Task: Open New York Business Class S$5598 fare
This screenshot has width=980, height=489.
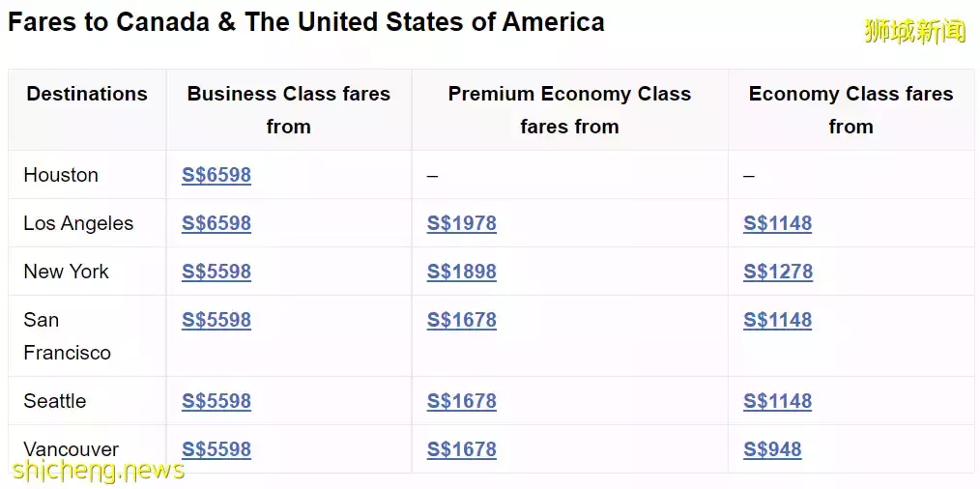Action: 216,272
